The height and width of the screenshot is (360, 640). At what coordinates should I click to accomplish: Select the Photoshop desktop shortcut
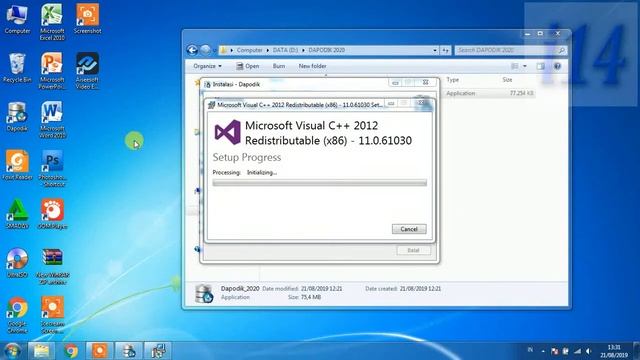pyautogui.click(x=52, y=168)
